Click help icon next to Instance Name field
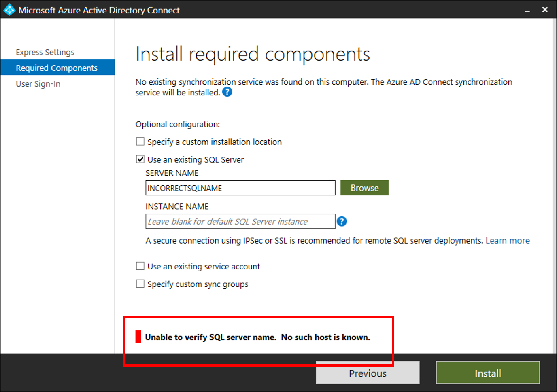This screenshot has width=557, height=392. coord(342,221)
